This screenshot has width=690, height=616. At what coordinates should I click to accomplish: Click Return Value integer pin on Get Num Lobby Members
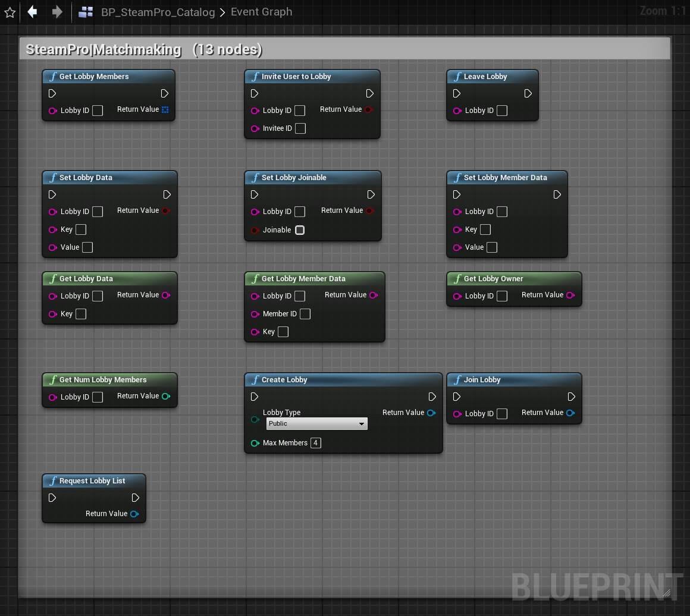pos(166,397)
